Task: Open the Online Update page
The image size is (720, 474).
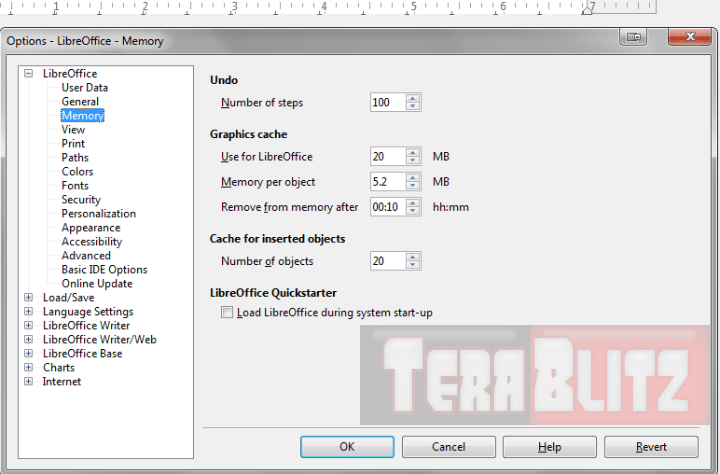Action: [97, 284]
